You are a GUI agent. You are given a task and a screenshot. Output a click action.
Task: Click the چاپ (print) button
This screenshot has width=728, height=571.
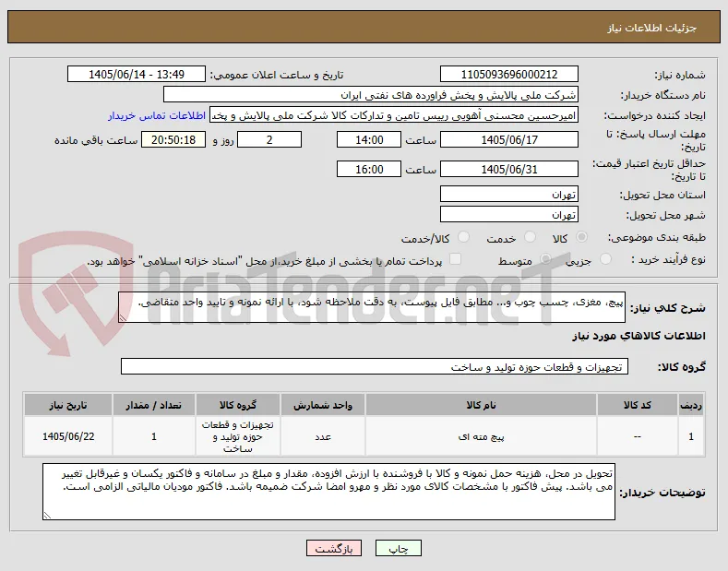coord(398,548)
